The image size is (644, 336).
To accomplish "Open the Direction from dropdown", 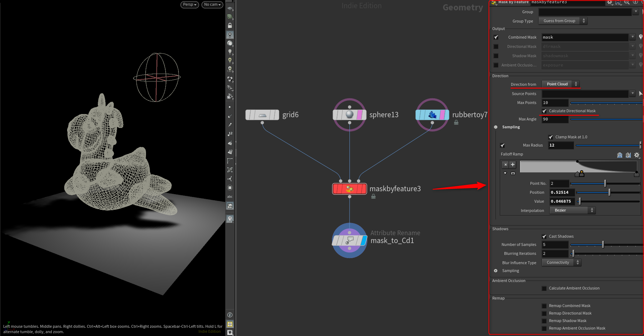I will pyautogui.click(x=561, y=84).
